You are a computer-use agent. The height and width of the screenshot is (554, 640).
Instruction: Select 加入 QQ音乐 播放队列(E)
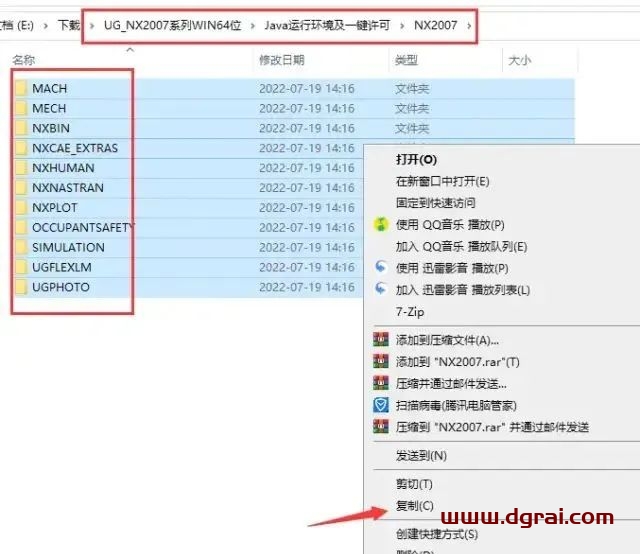pyautogui.click(x=461, y=247)
